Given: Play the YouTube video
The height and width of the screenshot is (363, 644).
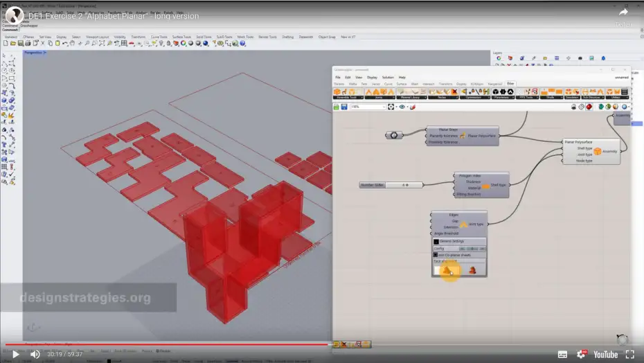Looking at the screenshot, I should [16, 354].
